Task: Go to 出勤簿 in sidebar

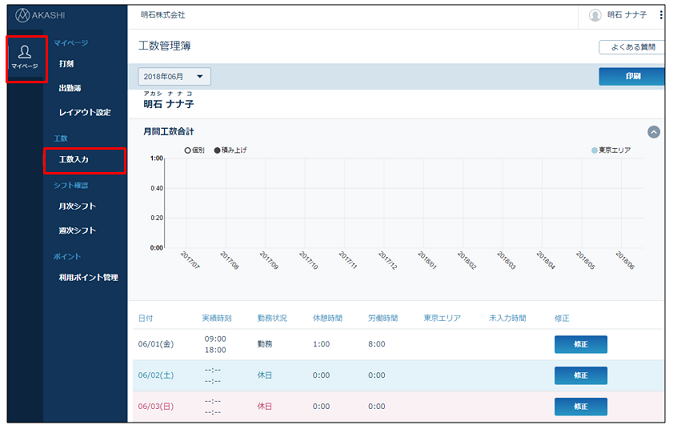Action: 70,88
